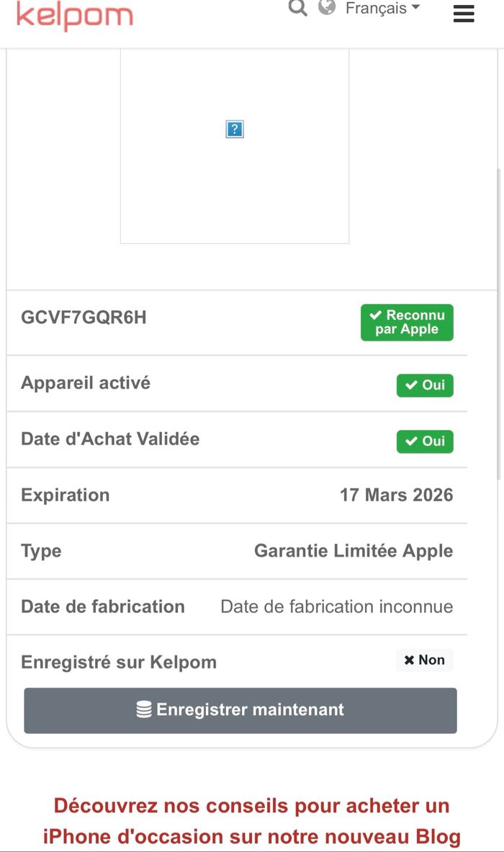Click the Non badge for Enregistré sur Kelpom

[425, 660]
